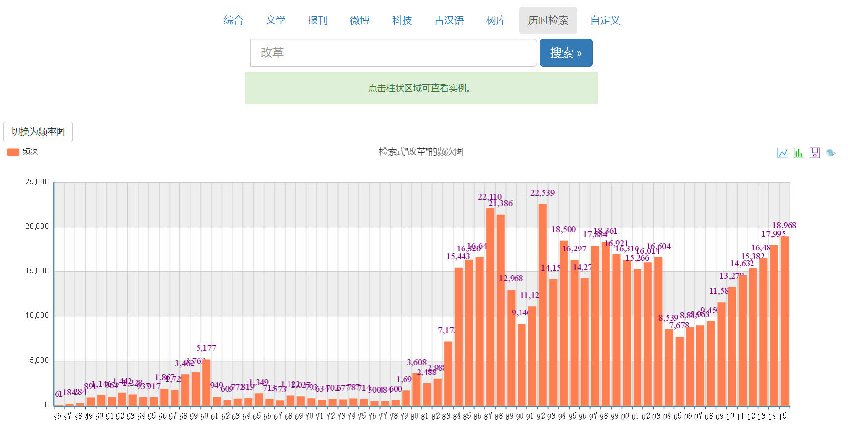The image size is (868, 435).
Task: Click the search box containing 改革
Action: (394, 53)
